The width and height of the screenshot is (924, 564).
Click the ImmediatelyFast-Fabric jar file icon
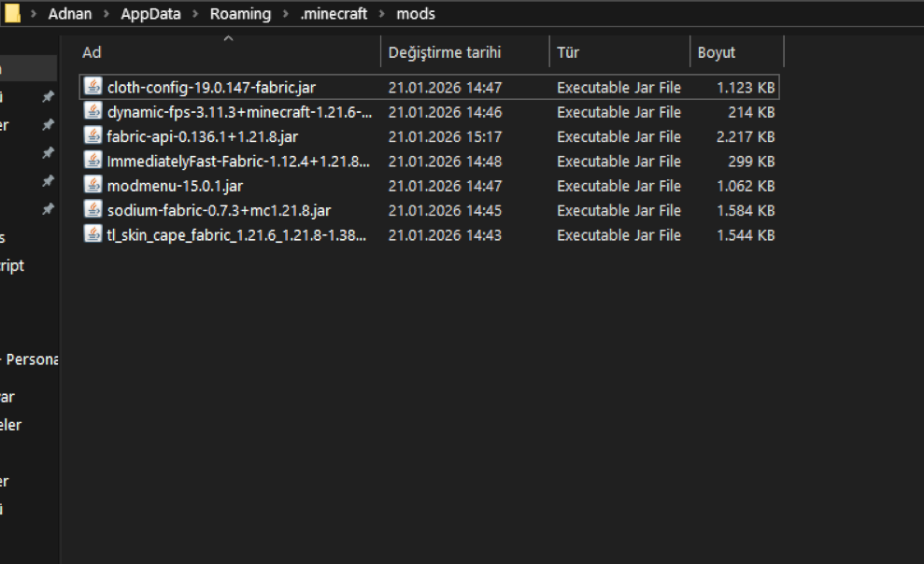pyautogui.click(x=92, y=161)
